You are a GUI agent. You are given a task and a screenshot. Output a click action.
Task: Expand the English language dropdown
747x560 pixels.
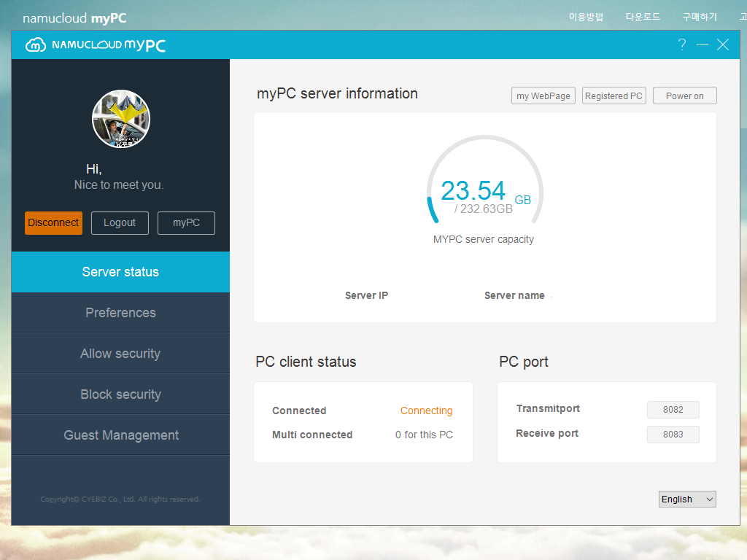[687, 499]
